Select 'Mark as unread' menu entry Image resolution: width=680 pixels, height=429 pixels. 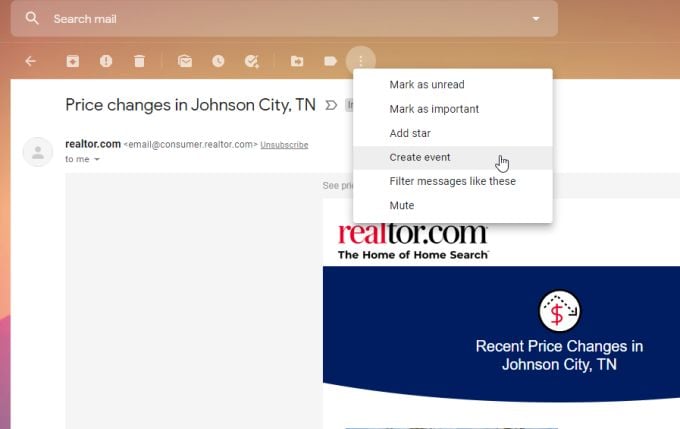point(453,85)
